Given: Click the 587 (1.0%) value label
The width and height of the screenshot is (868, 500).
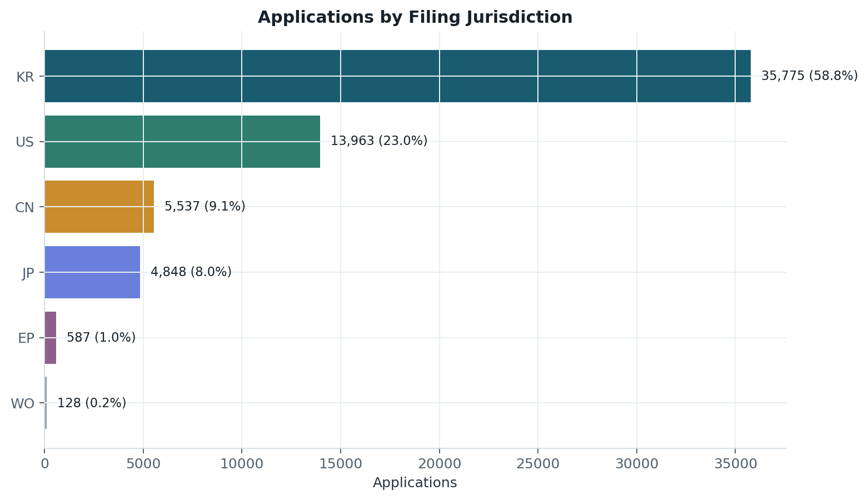Looking at the screenshot, I should point(101,337).
